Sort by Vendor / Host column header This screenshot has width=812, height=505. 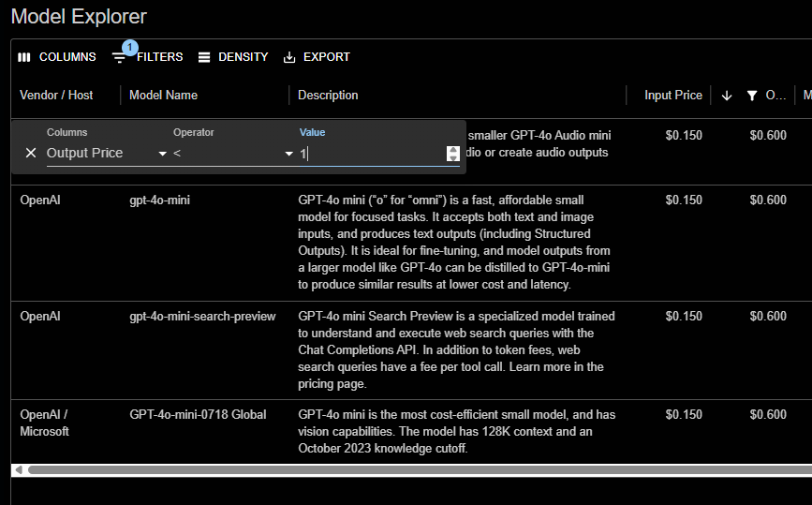[x=56, y=96]
